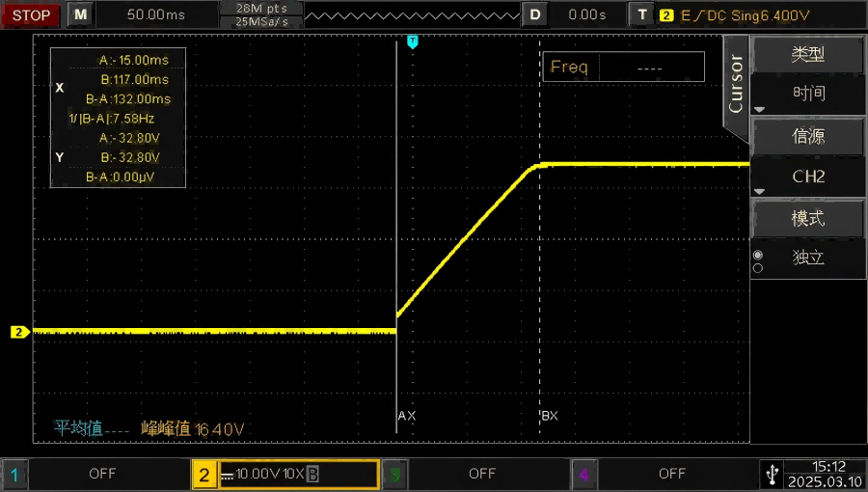Click the T trigger icon in top bar
Image resolution: width=868 pixels, height=492 pixels.
tap(642, 14)
